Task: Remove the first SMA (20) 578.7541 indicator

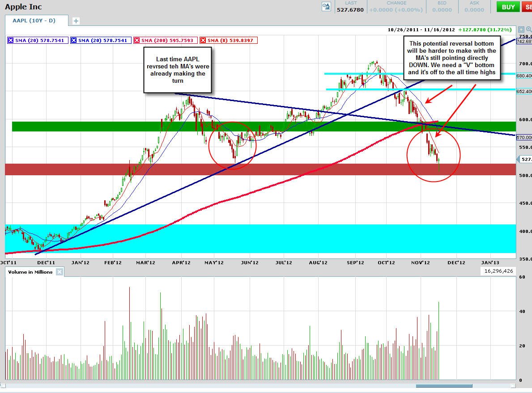Action: click(x=11, y=40)
